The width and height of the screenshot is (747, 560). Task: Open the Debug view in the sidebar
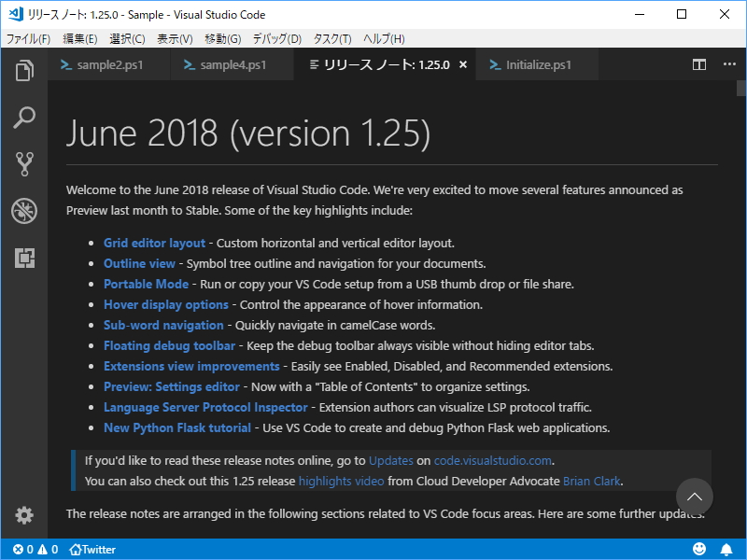(24, 211)
